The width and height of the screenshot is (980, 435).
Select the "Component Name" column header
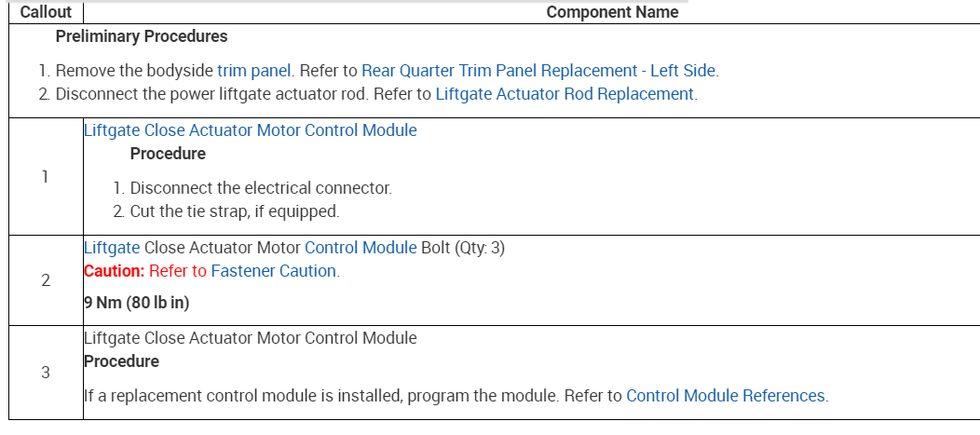pyautogui.click(x=612, y=12)
